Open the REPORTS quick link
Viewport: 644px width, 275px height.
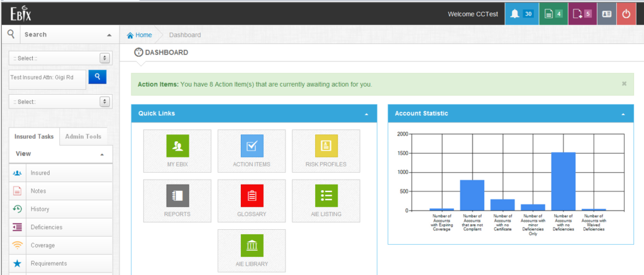coord(177,201)
